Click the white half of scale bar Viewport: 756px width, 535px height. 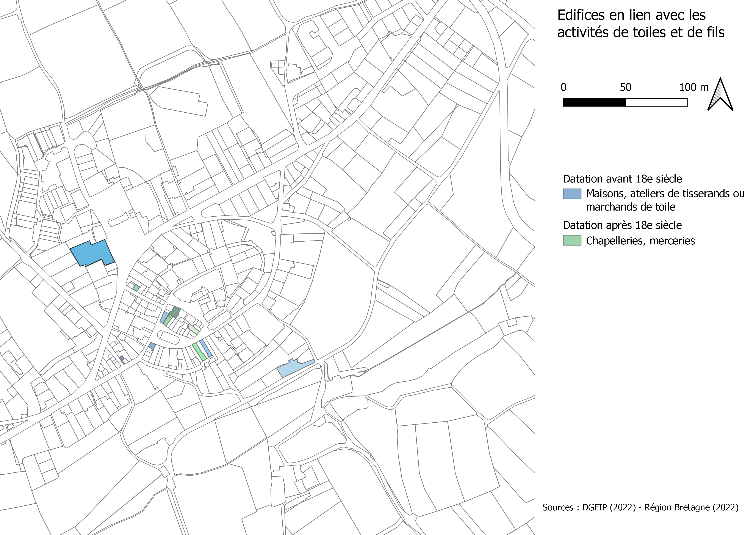tap(656, 102)
